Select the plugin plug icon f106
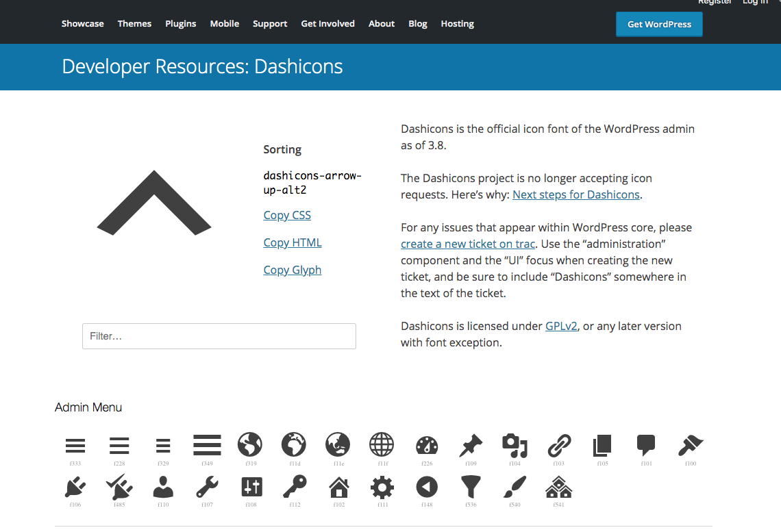 (x=75, y=487)
